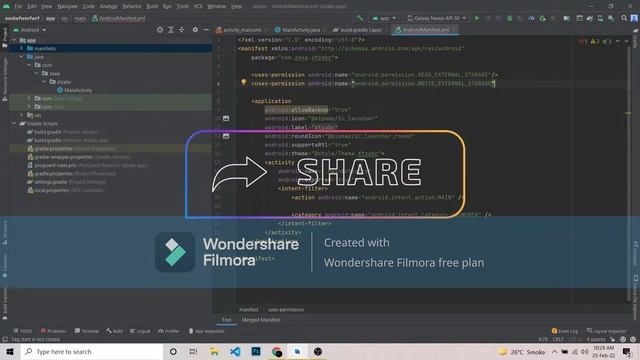Open the Build menu
Image resolution: width=640 pixels, height=360 pixels.
point(152,6)
